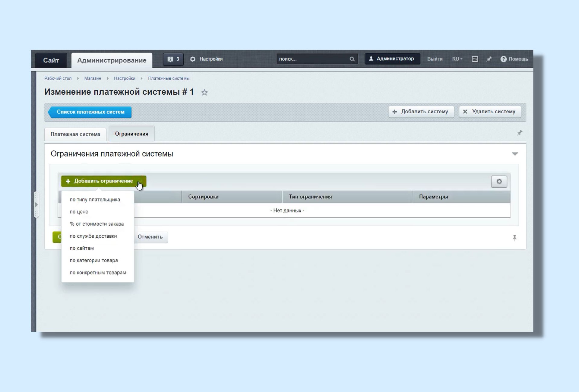Open the table settings gear icon

point(499,182)
